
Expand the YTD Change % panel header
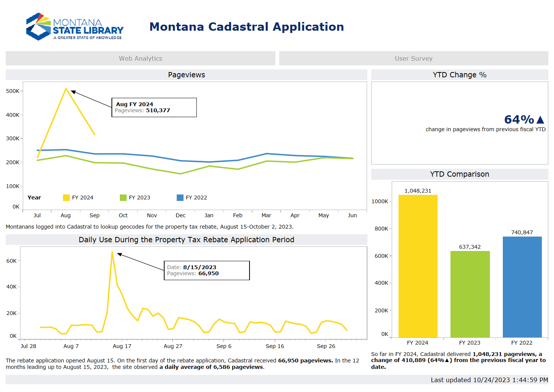click(x=460, y=75)
